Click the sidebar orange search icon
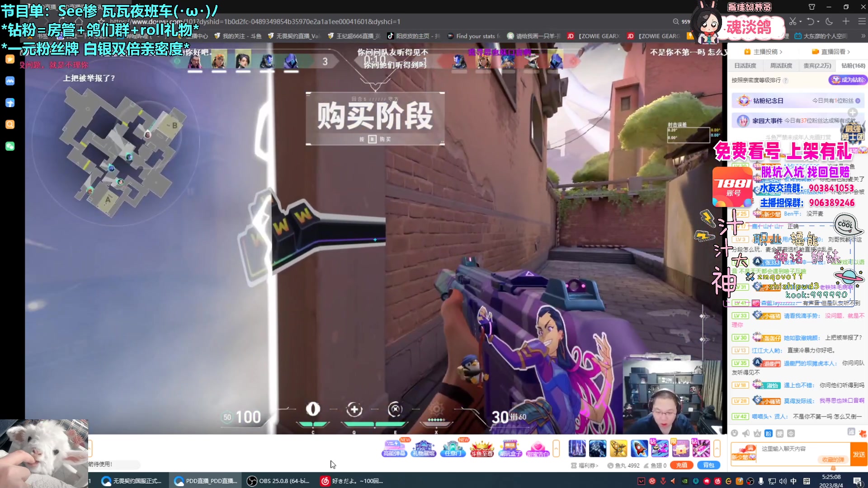The width and height of the screenshot is (868, 488). coord(10,124)
